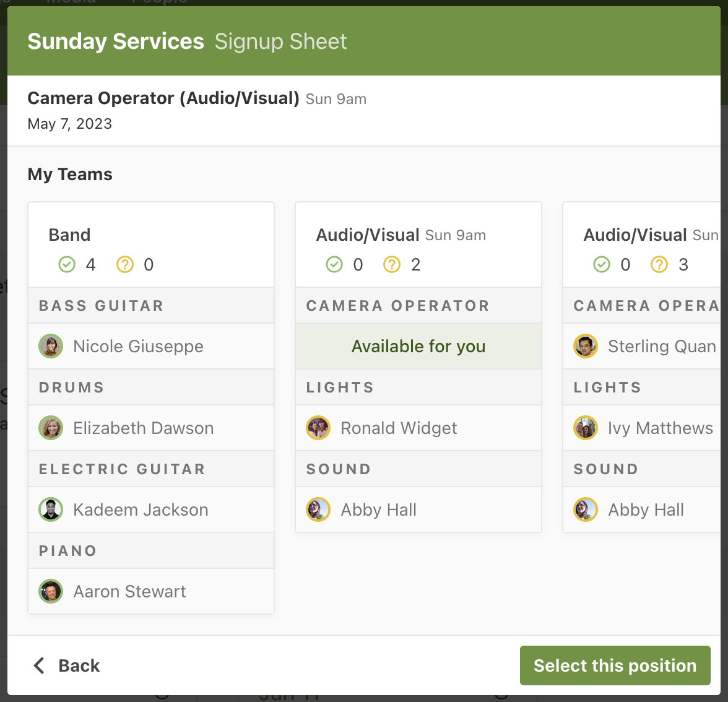Screen dimensions: 728x702
Task: Click Elizabeth Dawson's avatar photo
Action: point(51,428)
